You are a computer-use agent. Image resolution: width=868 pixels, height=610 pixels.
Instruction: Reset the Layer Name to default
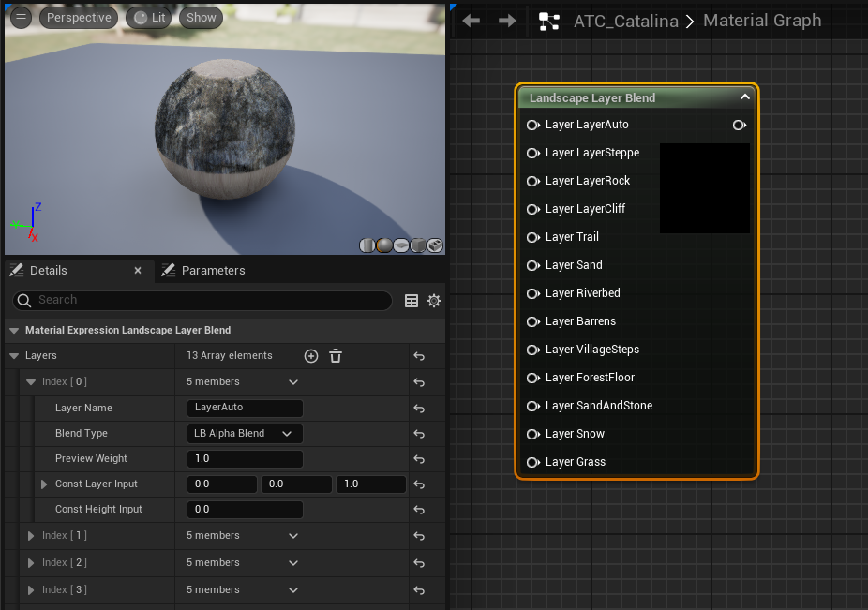coord(419,409)
